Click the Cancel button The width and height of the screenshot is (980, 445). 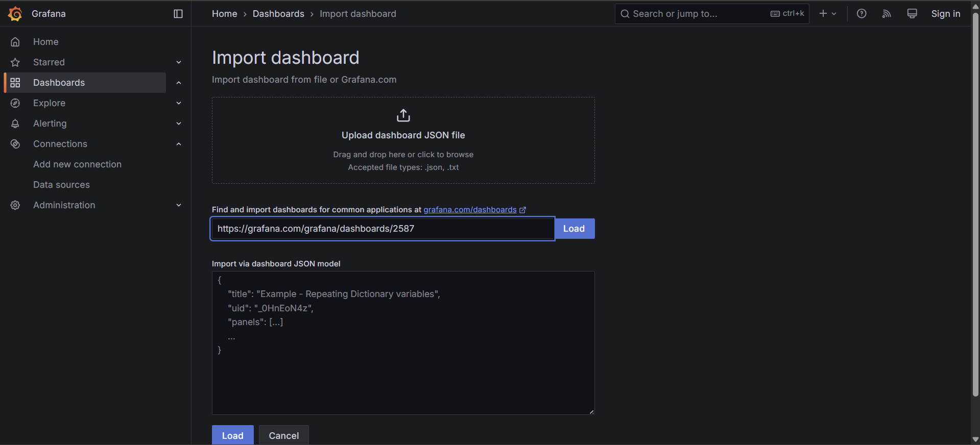[x=284, y=435]
